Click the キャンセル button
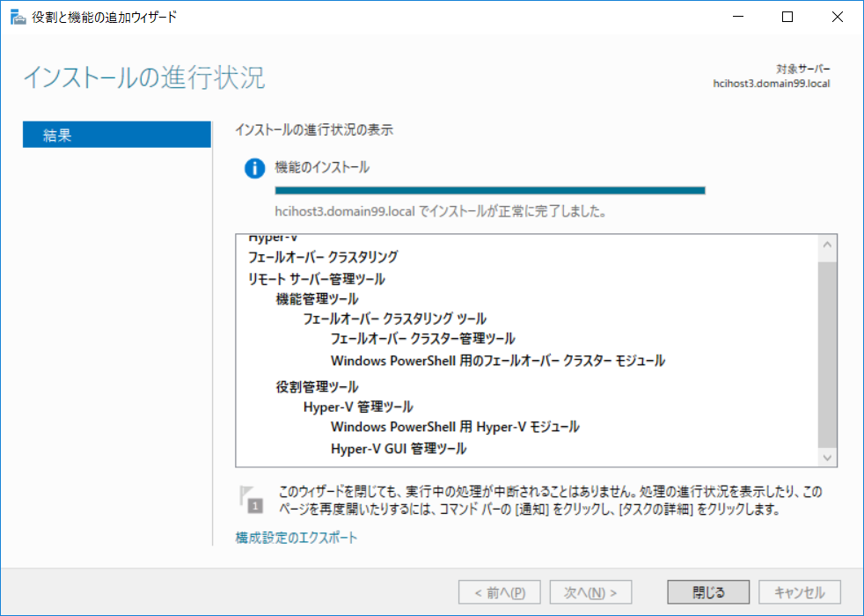This screenshot has height=616, width=864. 800,592
